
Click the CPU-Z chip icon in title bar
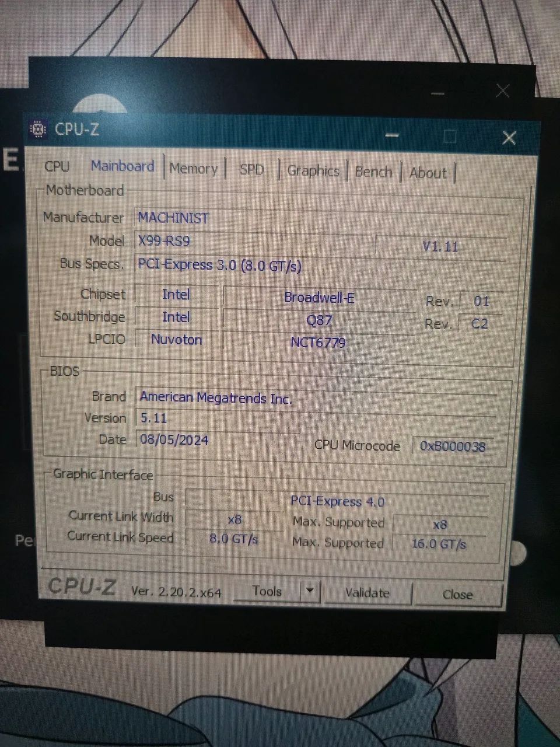click(38, 129)
